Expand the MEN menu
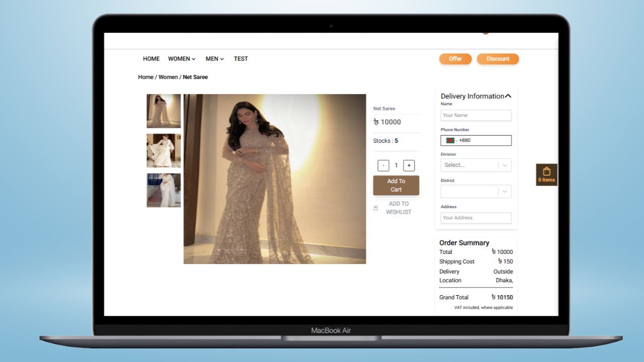644x362 pixels. (x=214, y=59)
